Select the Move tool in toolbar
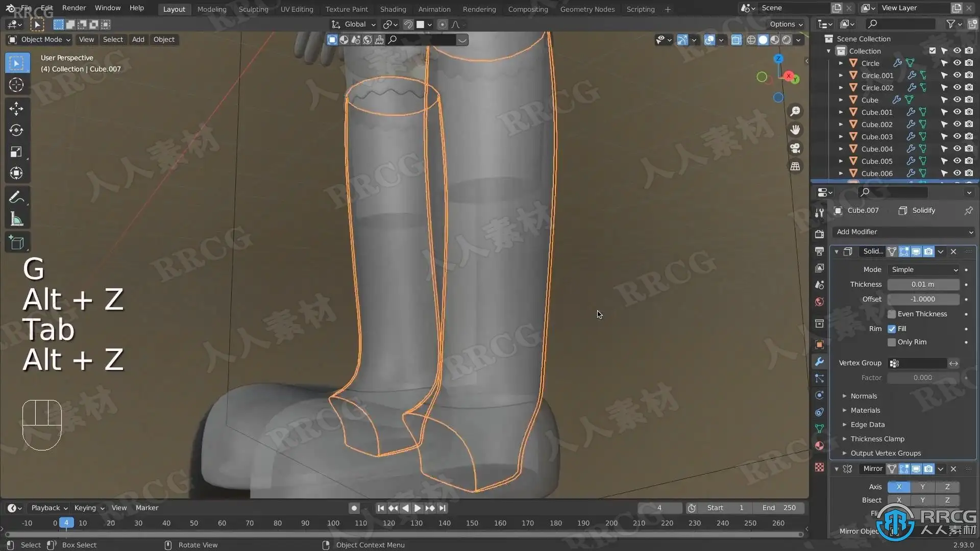The image size is (980, 551). (x=16, y=108)
